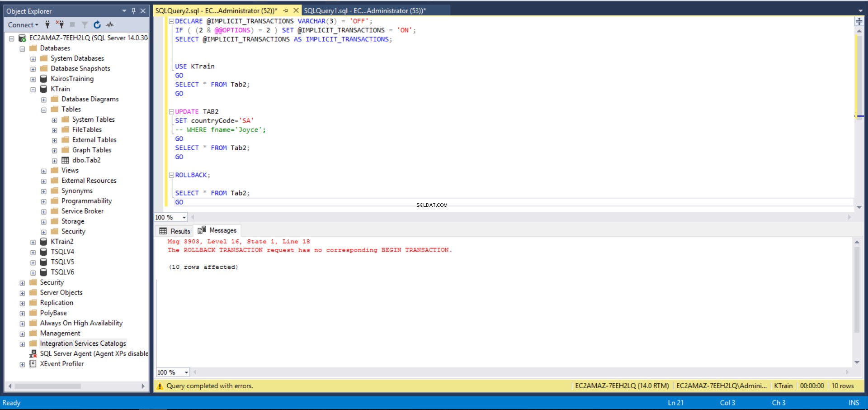Screen dimensions: 868x410
Task: Select the dbo.Tab2 table icon
Action: pyautogui.click(x=65, y=160)
